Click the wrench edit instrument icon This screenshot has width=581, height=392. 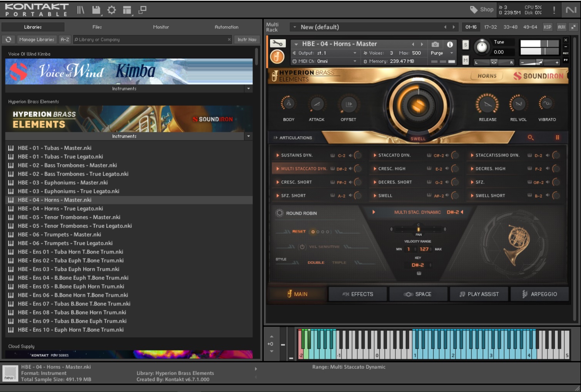coord(277,43)
